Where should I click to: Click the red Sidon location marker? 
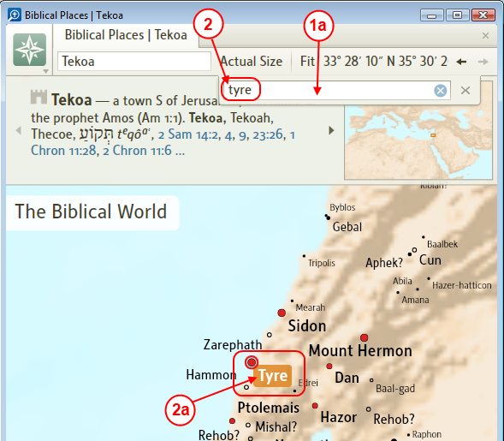pos(282,313)
